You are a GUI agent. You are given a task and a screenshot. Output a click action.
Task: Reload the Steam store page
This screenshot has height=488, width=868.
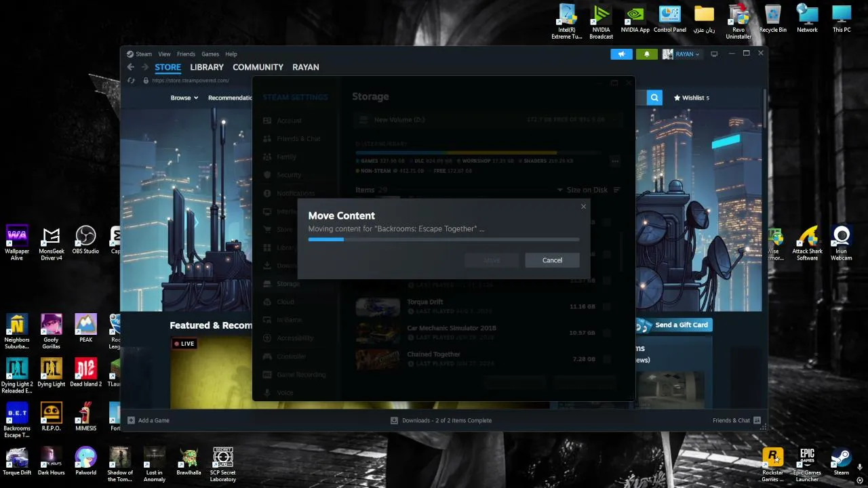pyautogui.click(x=131, y=81)
